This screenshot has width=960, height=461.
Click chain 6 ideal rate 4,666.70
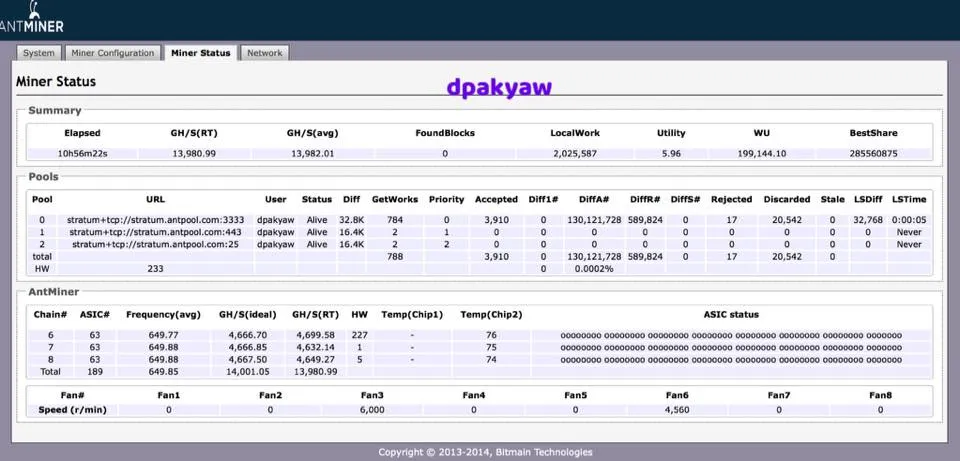247,335
